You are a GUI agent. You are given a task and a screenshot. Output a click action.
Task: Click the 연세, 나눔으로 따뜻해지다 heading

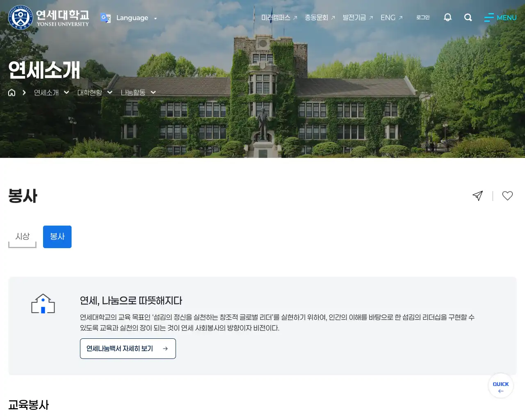131,301
